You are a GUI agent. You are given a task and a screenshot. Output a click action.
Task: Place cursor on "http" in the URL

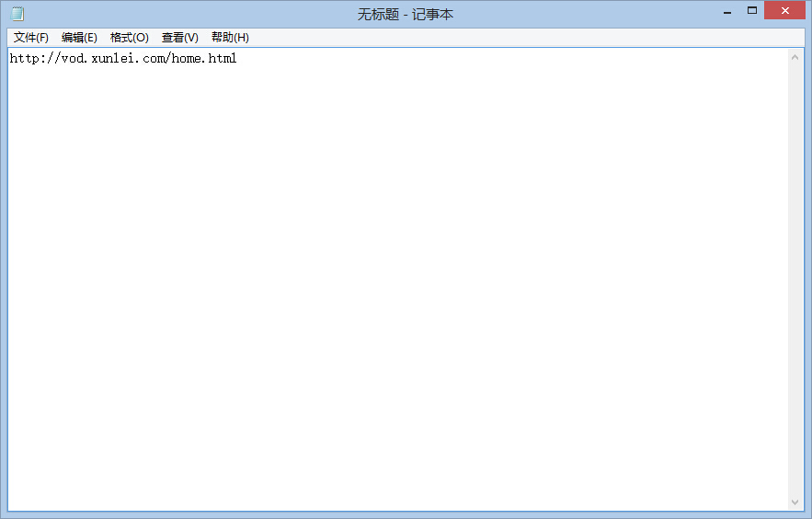pyautogui.click(x=24, y=59)
